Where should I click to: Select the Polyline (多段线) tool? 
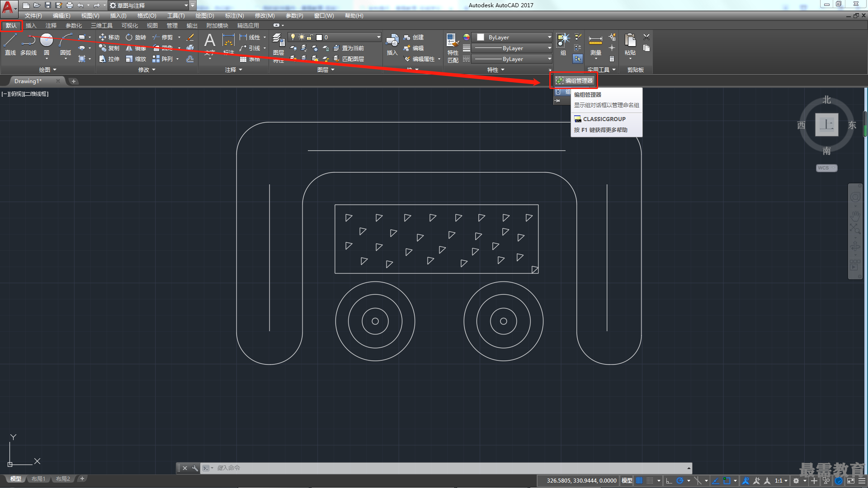[x=28, y=44]
